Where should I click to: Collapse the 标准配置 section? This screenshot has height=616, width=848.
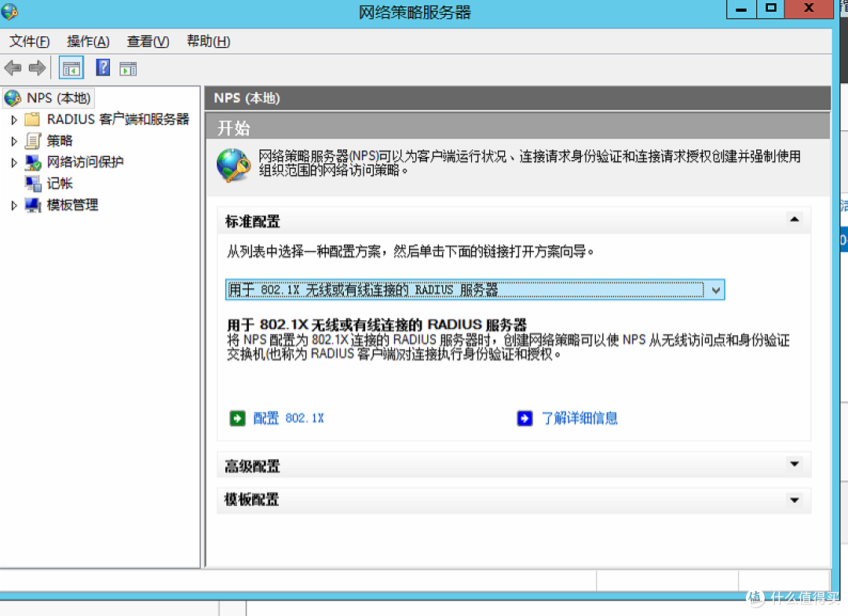(x=795, y=221)
